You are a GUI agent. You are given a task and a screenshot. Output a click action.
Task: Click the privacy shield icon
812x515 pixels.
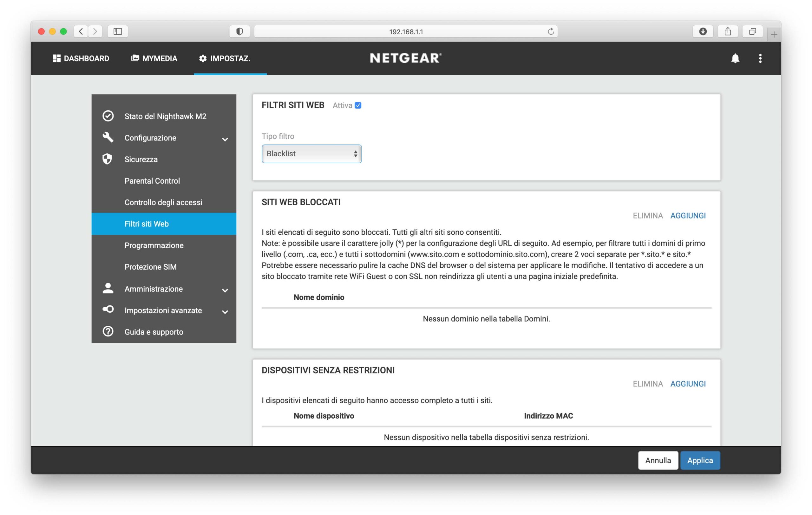(x=239, y=31)
